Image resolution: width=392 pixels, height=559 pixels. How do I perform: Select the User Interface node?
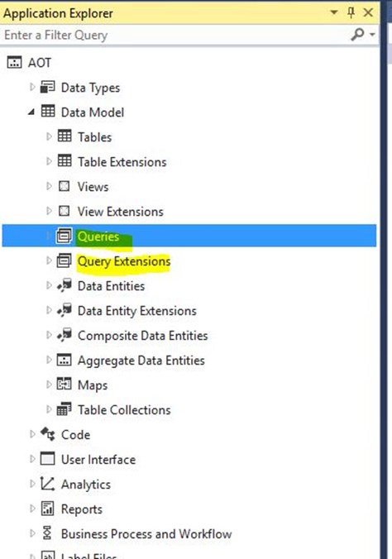[98, 459]
